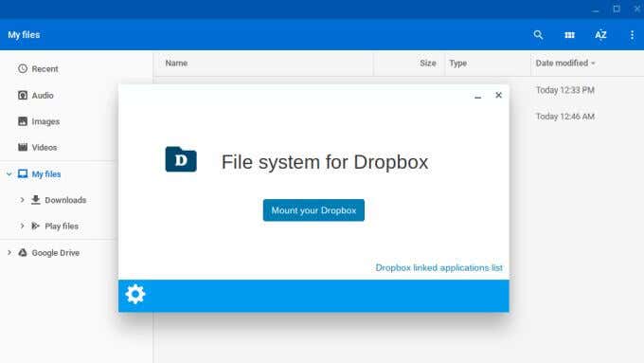644x363 pixels.
Task: Select Videos in the sidebar
Action: click(x=45, y=147)
